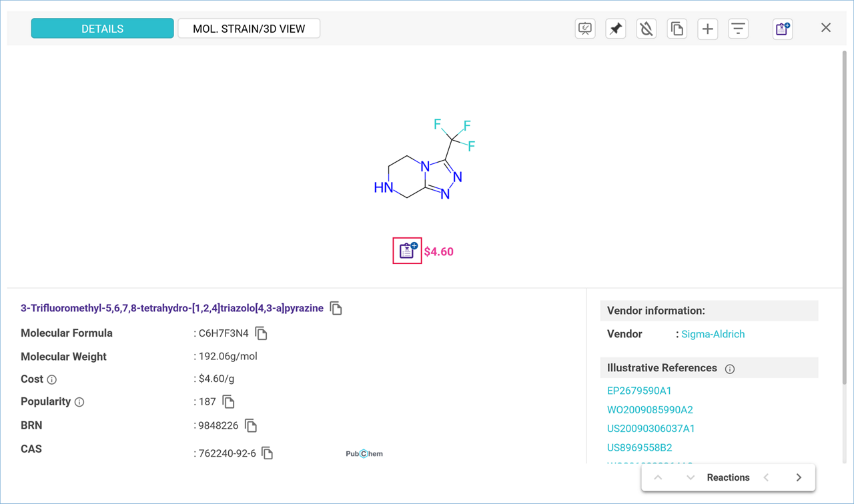Copy the compound name next to the title
The height and width of the screenshot is (504, 854).
[336, 308]
